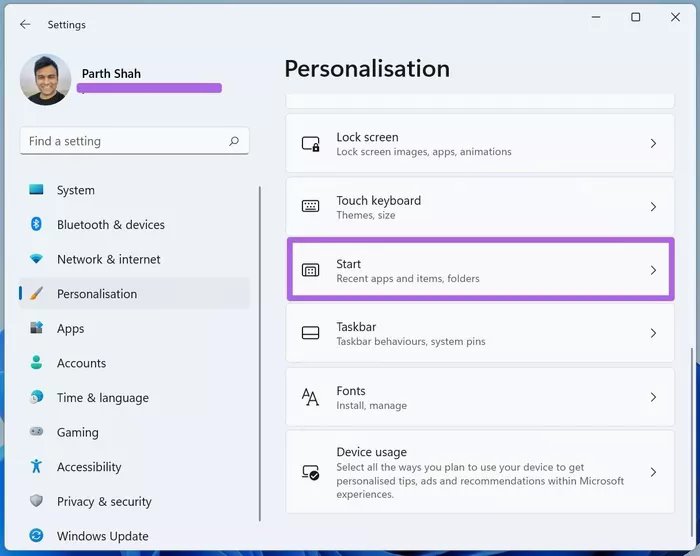The height and width of the screenshot is (556, 700).
Task: Click the Fonts AA icon
Action: click(310, 397)
